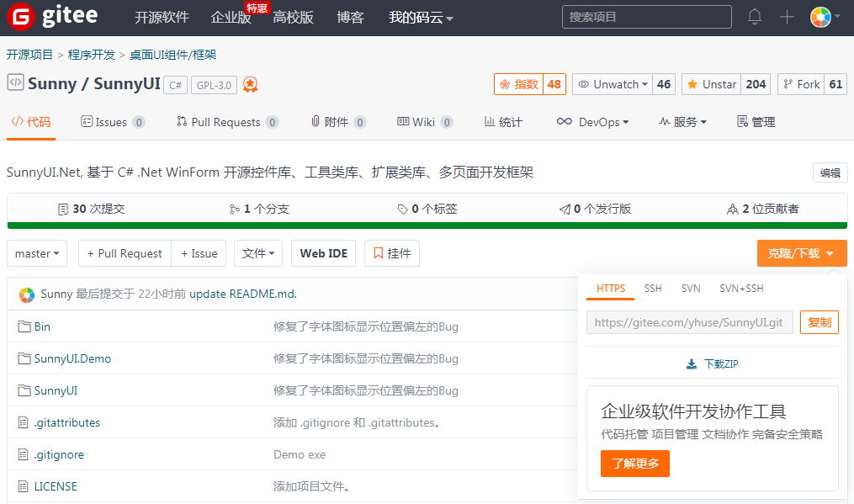Open the notifications bell icon
Screen dimensions: 854x504
755,17
